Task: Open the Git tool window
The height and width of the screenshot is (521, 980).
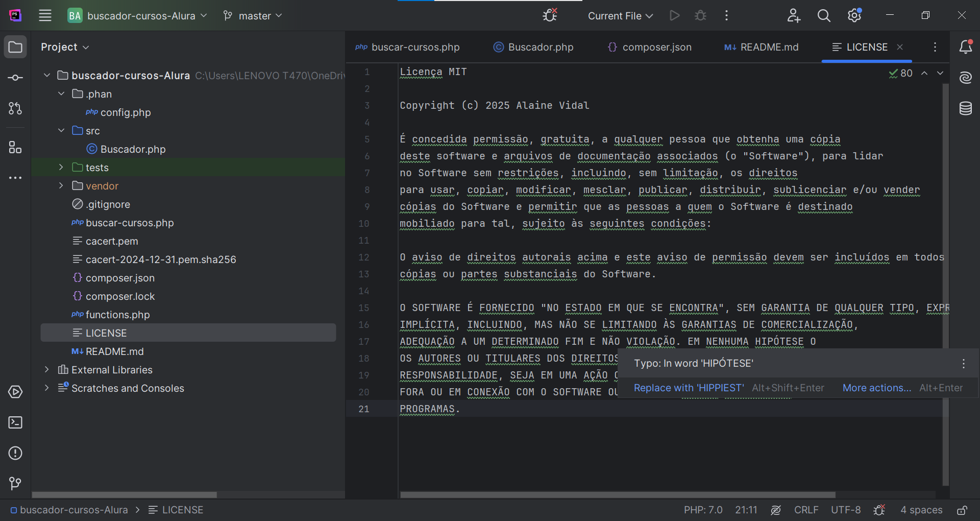Action: pos(15,483)
